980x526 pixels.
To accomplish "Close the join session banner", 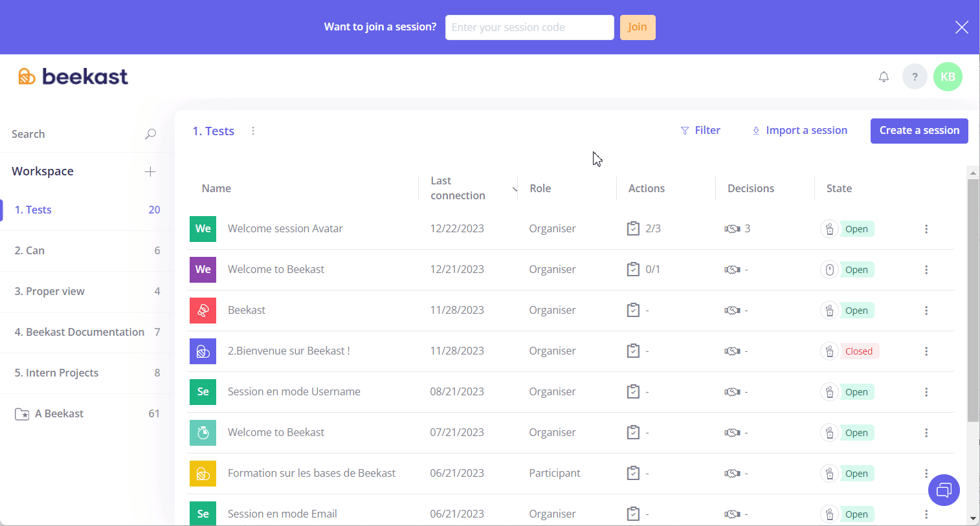I will click(962, 27).
